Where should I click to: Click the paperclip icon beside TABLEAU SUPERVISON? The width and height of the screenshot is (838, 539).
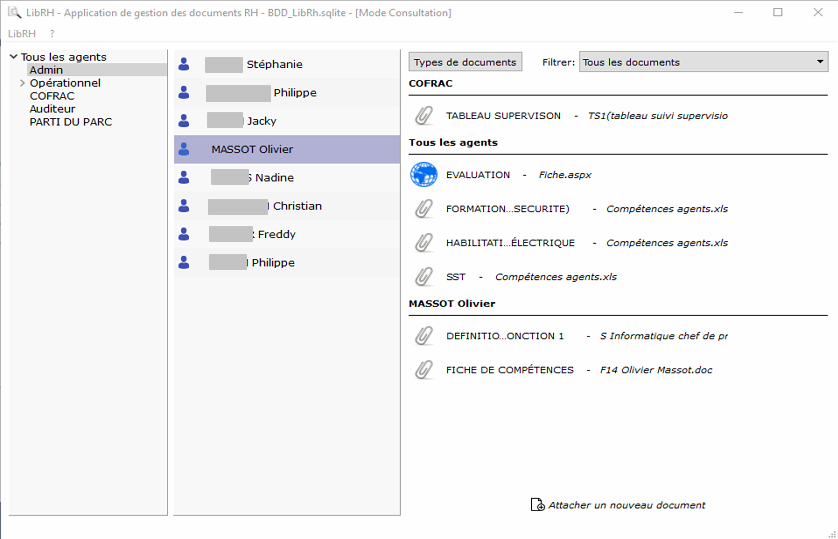[x=424, y=116]
